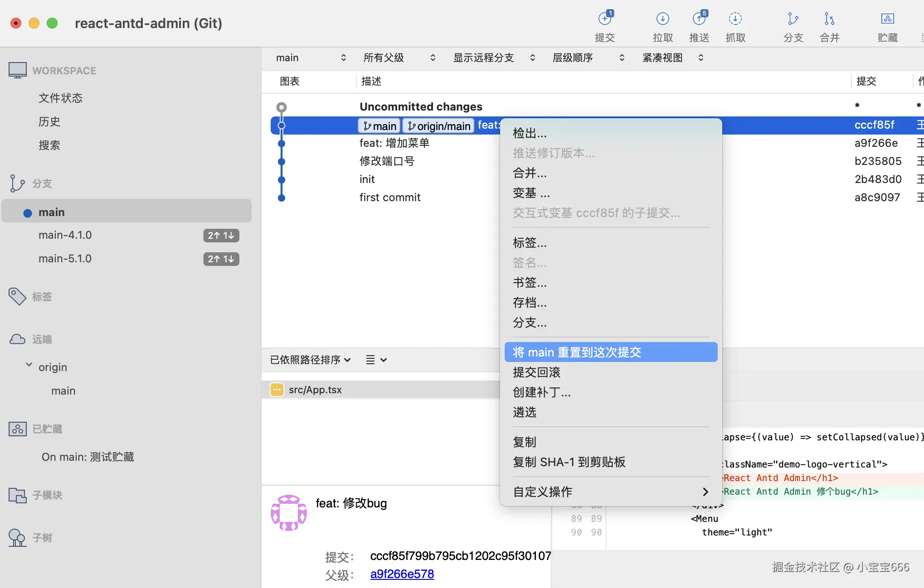This screenshot has width=924, height=588.
Task: Pull changes using the 拉取 icon
Action: click(662, 26)
